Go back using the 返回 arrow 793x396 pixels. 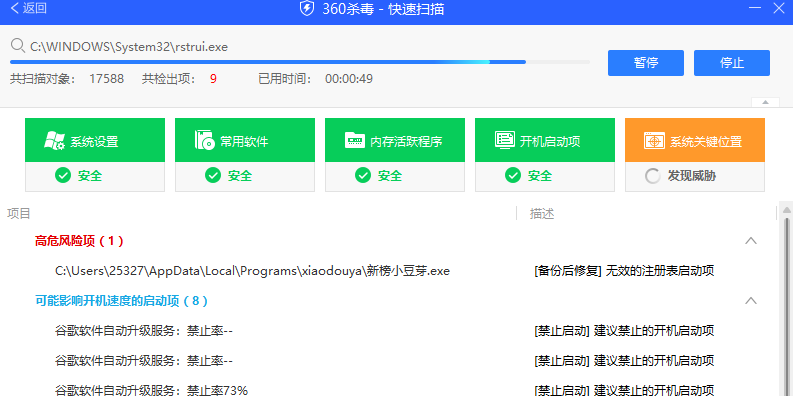(x=29, y=8)
